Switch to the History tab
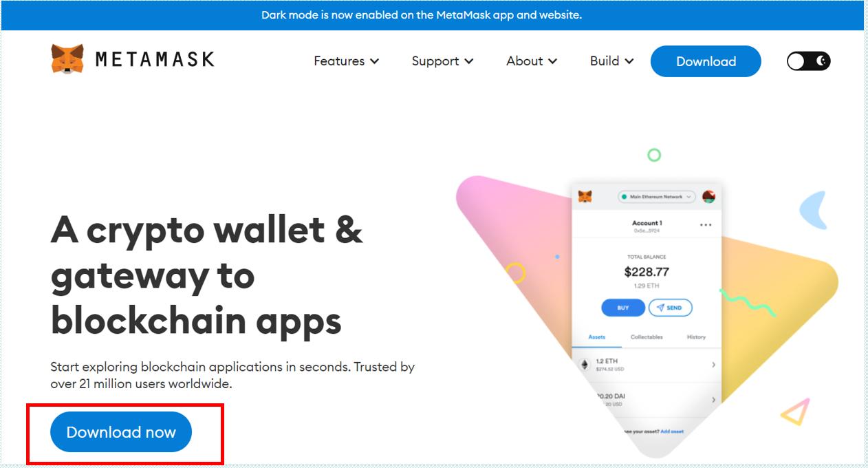 pos(696,337)
